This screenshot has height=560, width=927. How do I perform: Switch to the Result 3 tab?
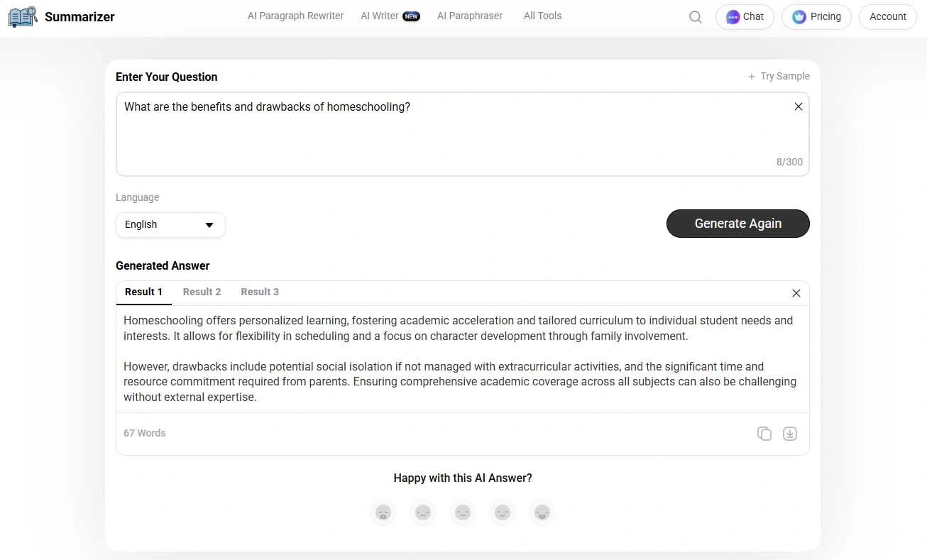pyautogui.click(x=259, y=291)
